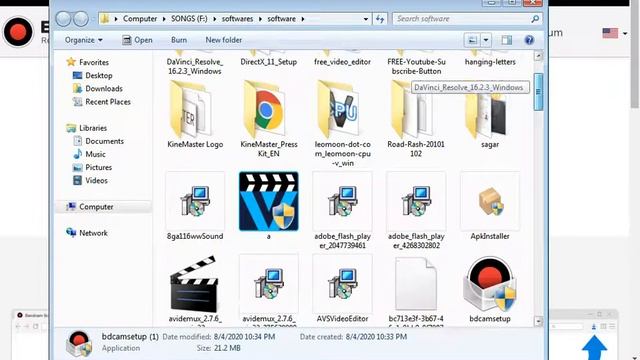Click Burn in the toolbar
The width and height of the screenshot is (640, 360).
179,40
